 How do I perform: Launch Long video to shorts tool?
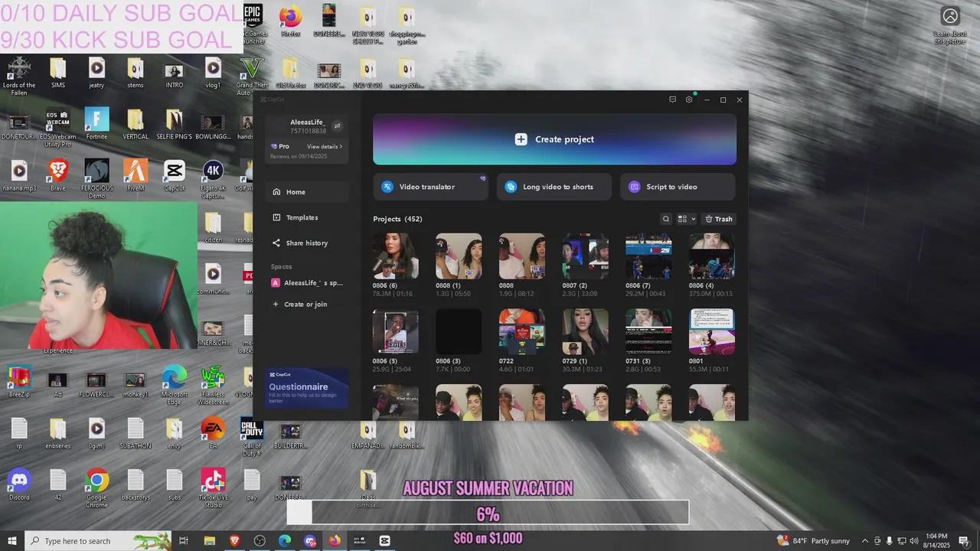pos(554,187)
